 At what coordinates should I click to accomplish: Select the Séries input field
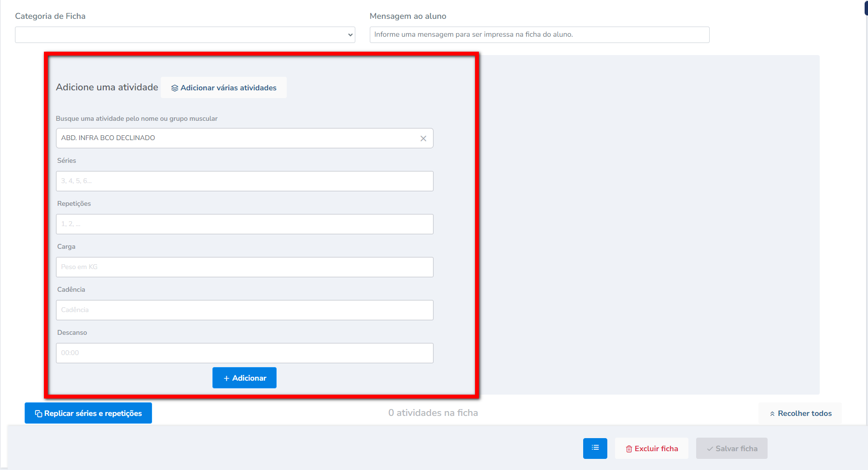click(x=244, y=181)
